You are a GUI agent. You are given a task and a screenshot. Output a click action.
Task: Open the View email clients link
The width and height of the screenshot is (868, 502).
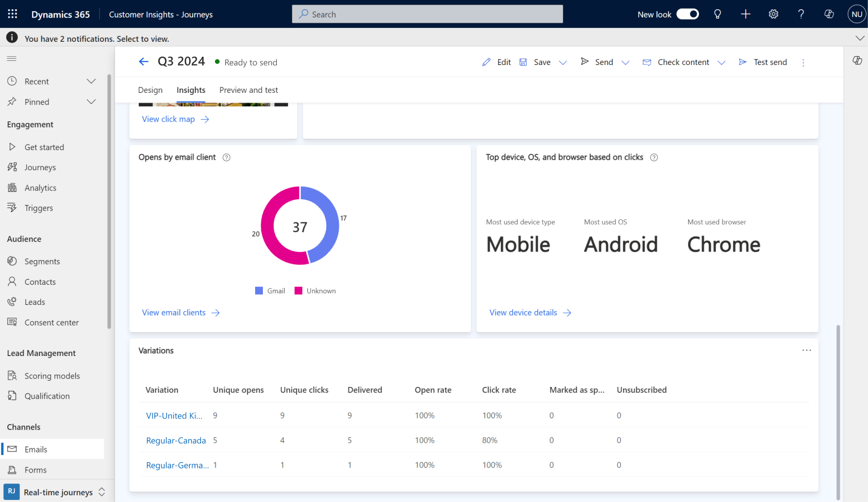point(181,313)
